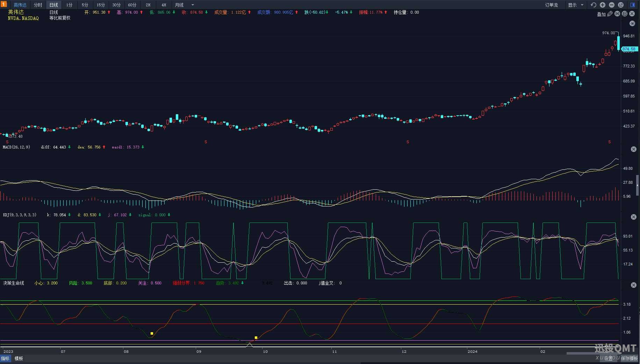
Task: Close the 决策生命线 indicator panel
Action: (x=633, y=285)
